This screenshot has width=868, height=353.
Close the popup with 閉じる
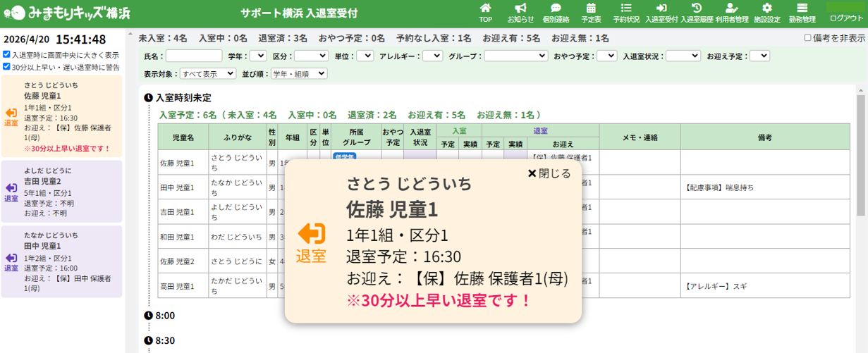[x=549, y=173]
